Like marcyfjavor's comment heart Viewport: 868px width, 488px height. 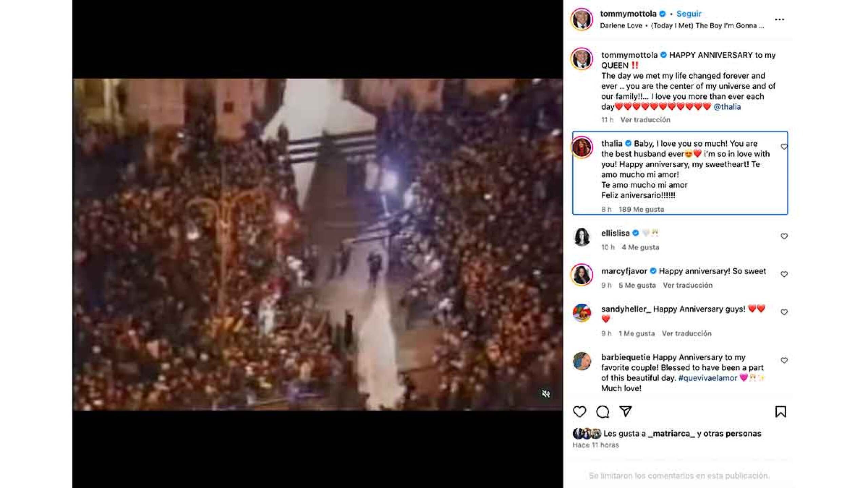coord(784,274)
